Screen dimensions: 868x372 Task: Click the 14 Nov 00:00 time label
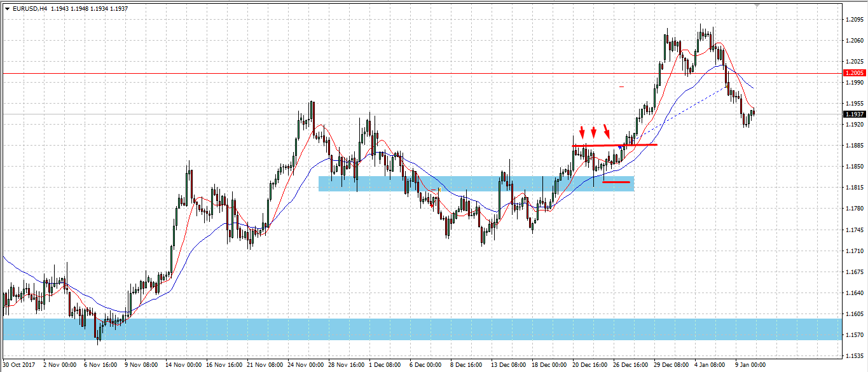pos(184,365)
